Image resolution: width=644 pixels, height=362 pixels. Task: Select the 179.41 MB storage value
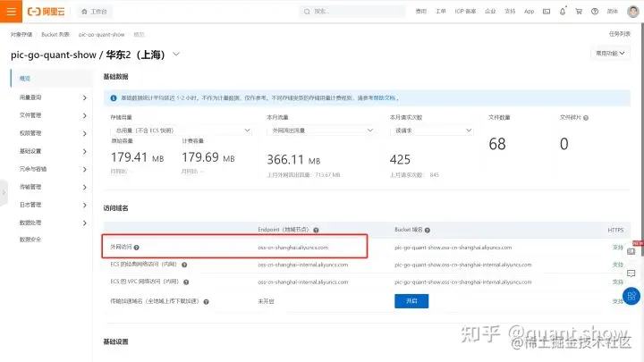(137, 157)
